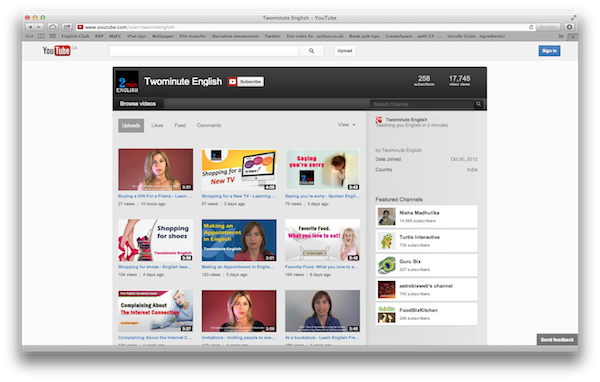Switch to the Comments tab
Screen dimensions: 600x382
[209, 126]
